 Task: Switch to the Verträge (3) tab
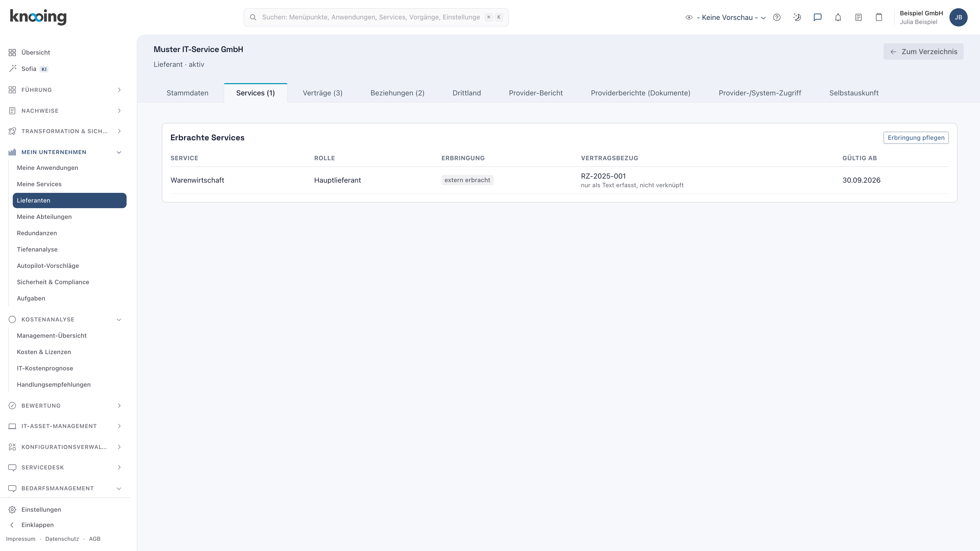click(323, 93)
